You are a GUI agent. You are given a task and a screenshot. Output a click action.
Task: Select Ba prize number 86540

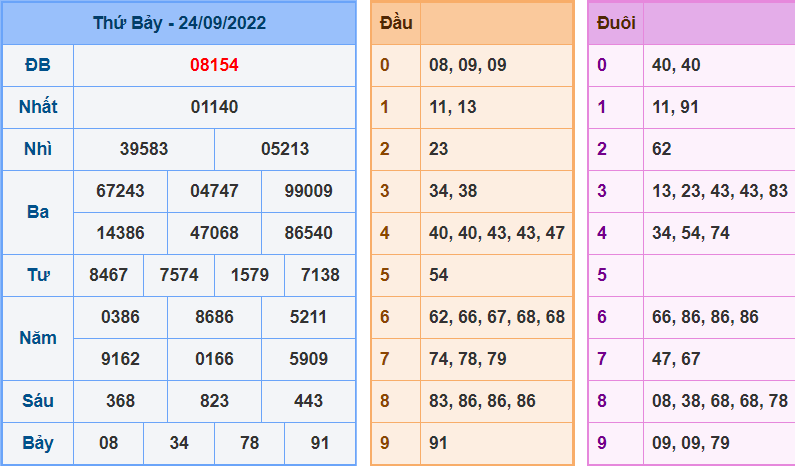click(x=309, y=233)
